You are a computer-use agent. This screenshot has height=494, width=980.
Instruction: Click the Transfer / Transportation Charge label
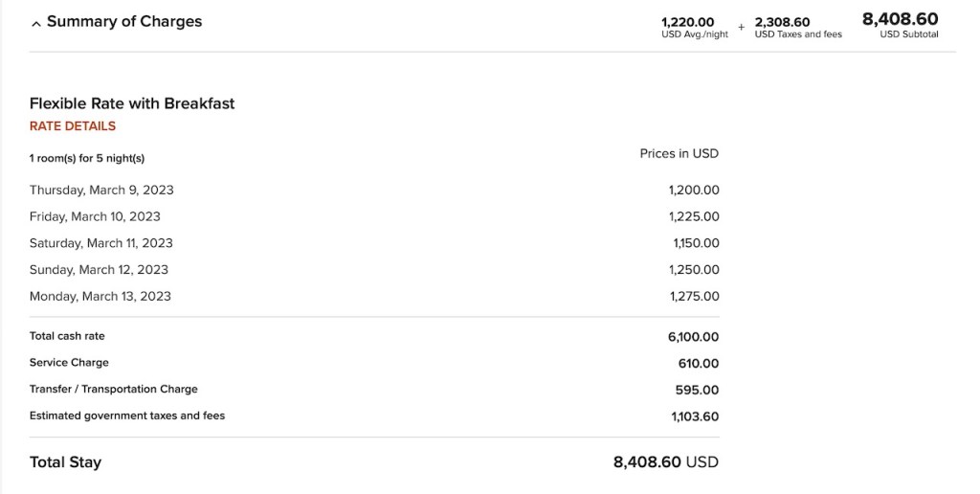click(x=114, y=390)
